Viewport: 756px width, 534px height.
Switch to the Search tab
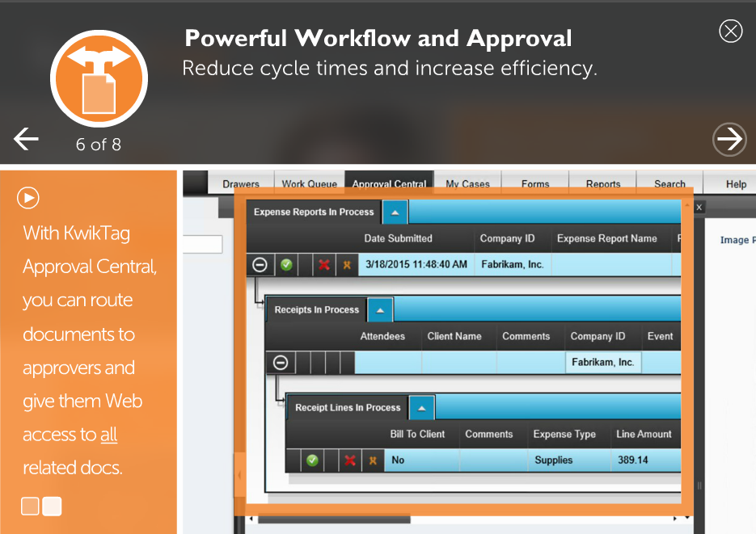click(669, 183)
